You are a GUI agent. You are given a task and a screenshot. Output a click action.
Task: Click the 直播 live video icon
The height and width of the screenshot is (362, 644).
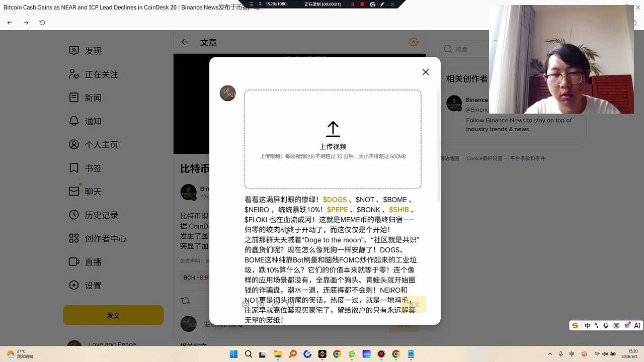(x=74, y=261)
